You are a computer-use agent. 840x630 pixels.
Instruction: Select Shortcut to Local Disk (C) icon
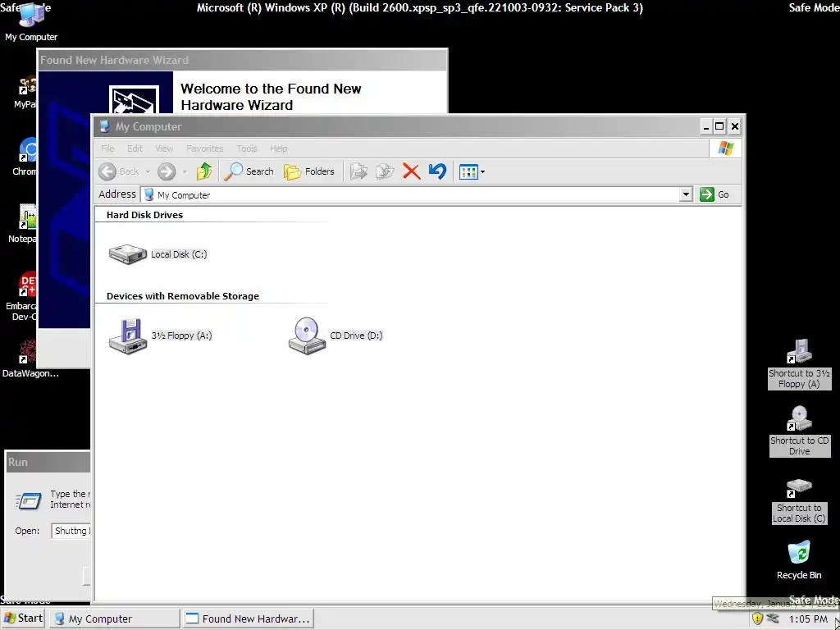(799, 500)
